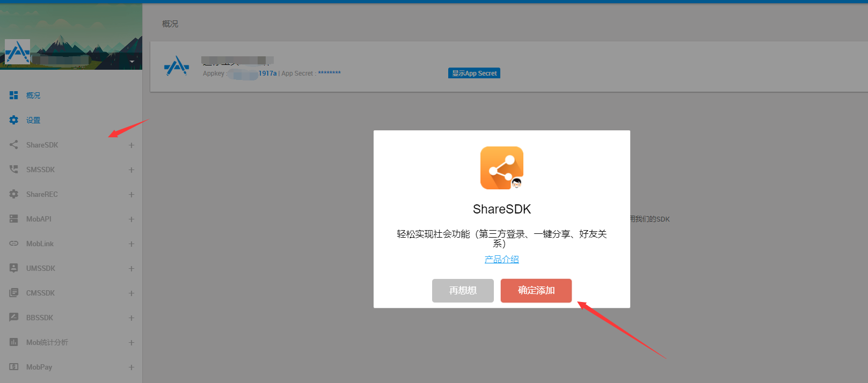This screenshot has height=383, width=868.
Task: Click the CMSSDK library icon
Action: [x=14, y=292]
